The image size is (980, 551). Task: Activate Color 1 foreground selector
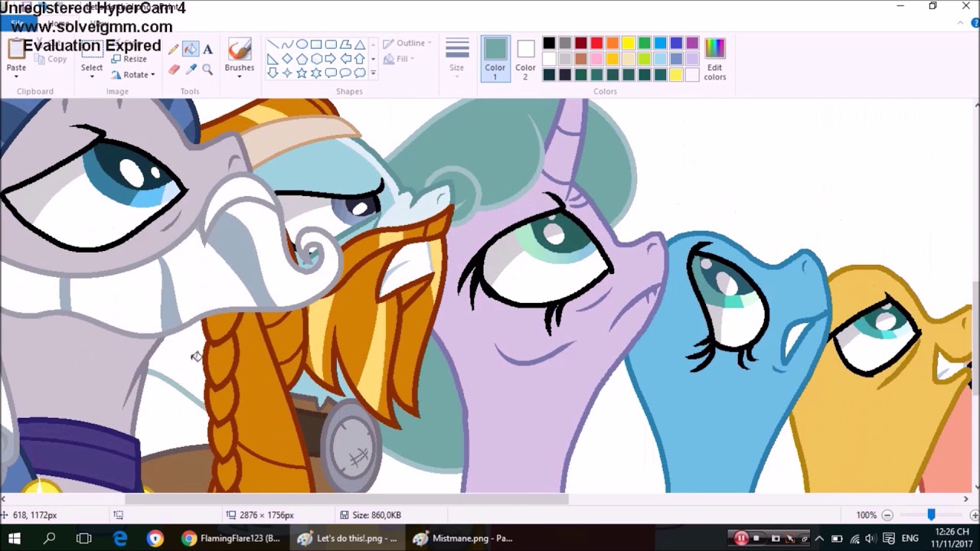[x=495, y=58]
